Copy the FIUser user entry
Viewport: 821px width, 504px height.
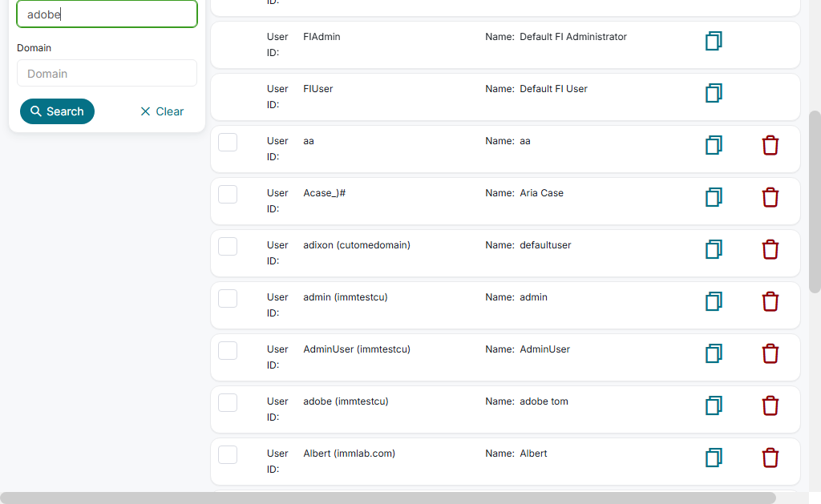714,93
